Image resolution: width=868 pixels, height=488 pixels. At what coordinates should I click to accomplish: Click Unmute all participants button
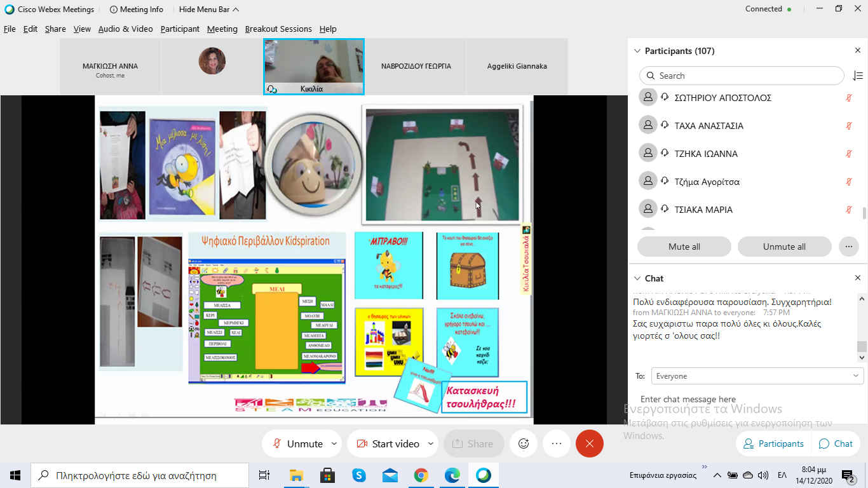pos(784,247)
